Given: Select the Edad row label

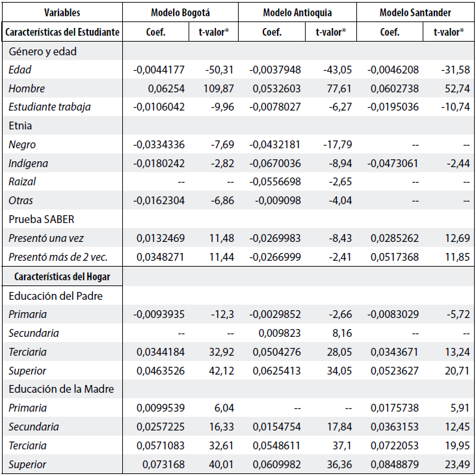Looking at the screenshot, I should pyautogui.click(x=20, y=70).
